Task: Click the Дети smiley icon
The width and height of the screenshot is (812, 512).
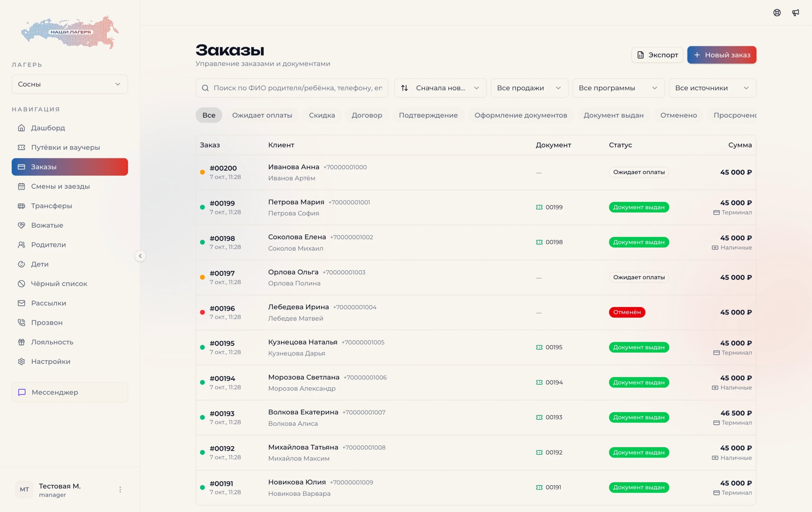Action: [21, 264]
